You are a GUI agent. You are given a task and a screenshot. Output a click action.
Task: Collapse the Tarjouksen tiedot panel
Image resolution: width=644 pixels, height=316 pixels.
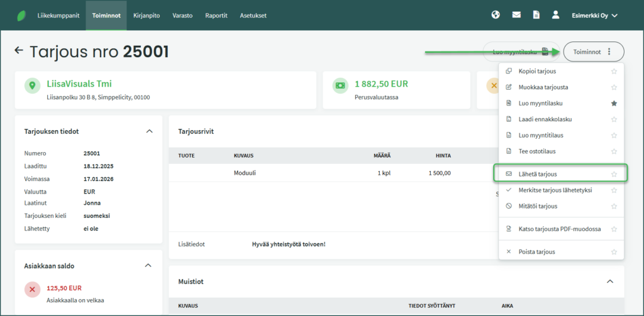[149, 131]
